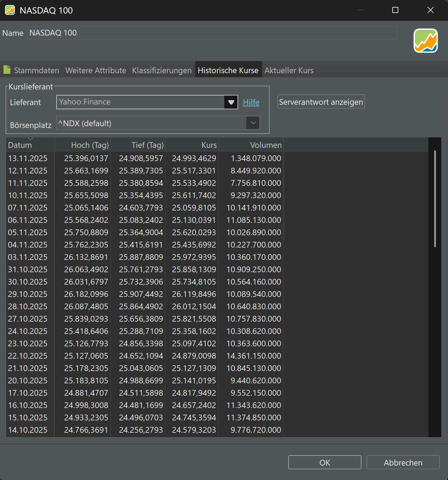Select the Aktueller Kurs tab
The height and width of the screenshot is (480, 448).
click(289, 70)
